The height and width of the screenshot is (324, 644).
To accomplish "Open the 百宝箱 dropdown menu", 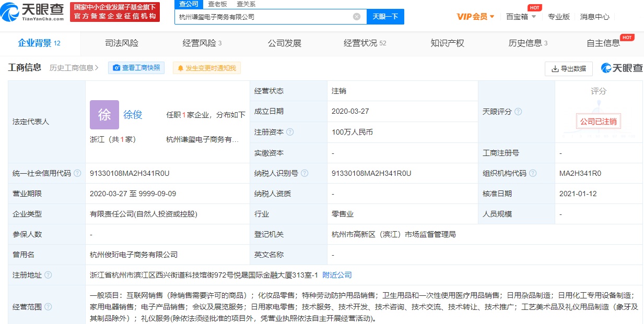I will (x=521, y=17).
